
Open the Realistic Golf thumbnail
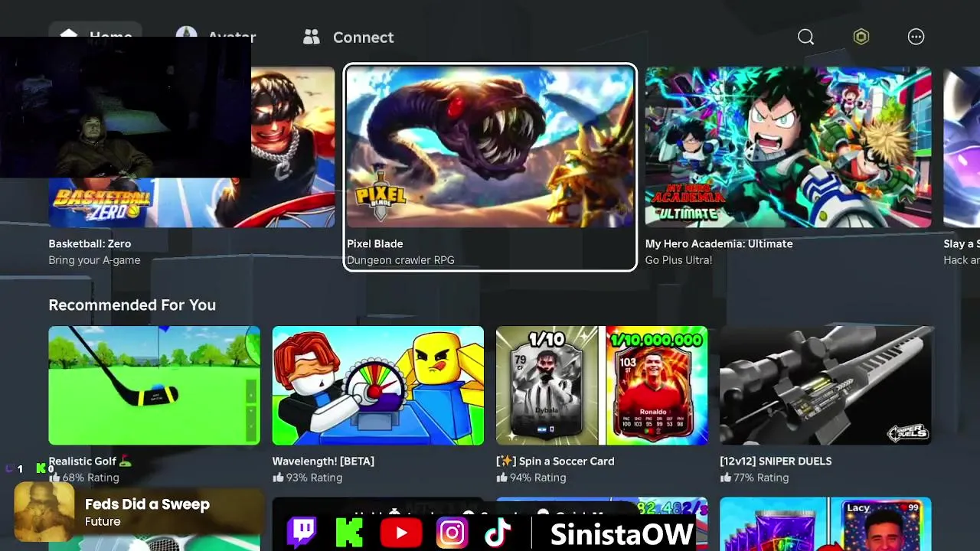tap(154, 386)
